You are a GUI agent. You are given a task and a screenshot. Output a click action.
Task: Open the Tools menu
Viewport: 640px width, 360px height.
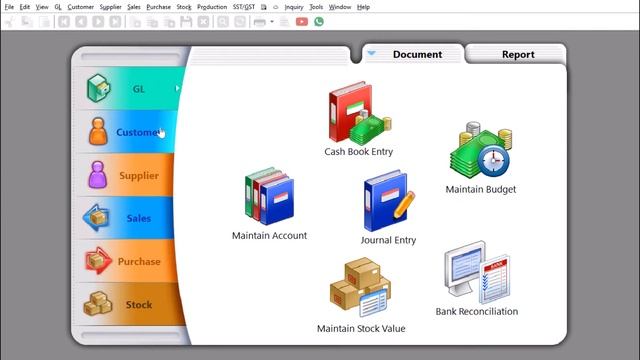pos(316,7)
